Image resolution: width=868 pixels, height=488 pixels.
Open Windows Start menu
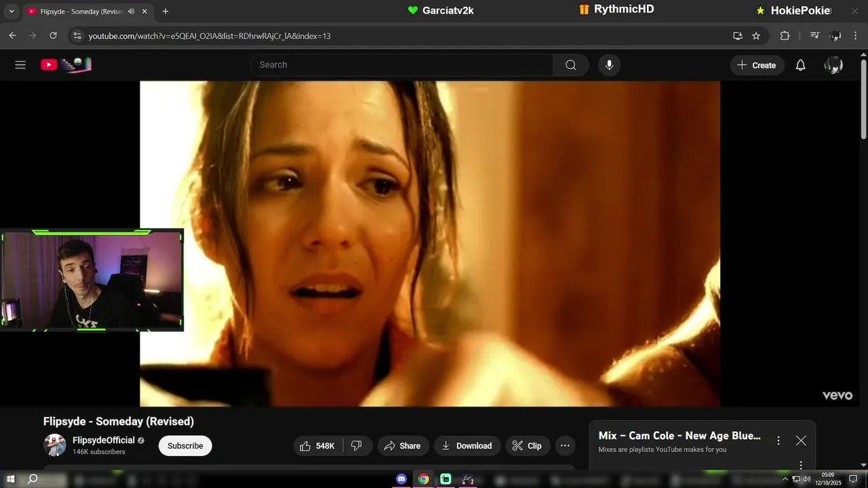click(11, 479)
